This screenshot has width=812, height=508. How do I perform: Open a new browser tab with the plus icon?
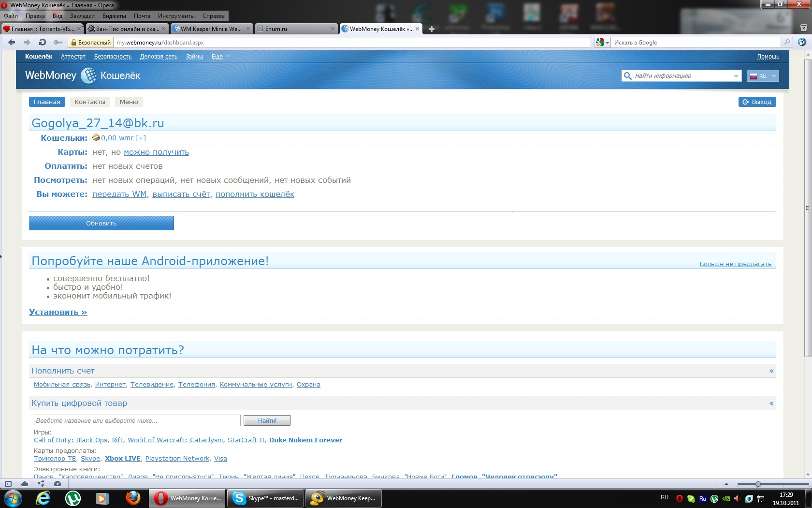tap(432, 29)
